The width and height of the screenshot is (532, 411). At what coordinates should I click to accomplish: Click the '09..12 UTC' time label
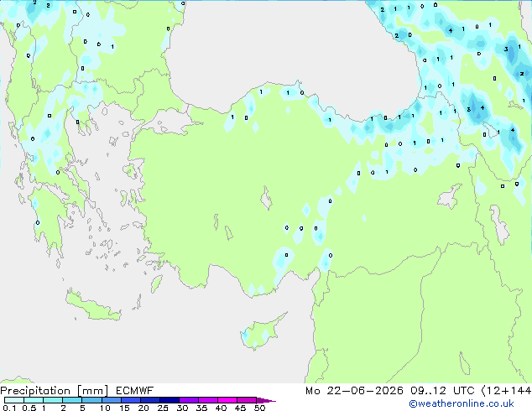442,391
